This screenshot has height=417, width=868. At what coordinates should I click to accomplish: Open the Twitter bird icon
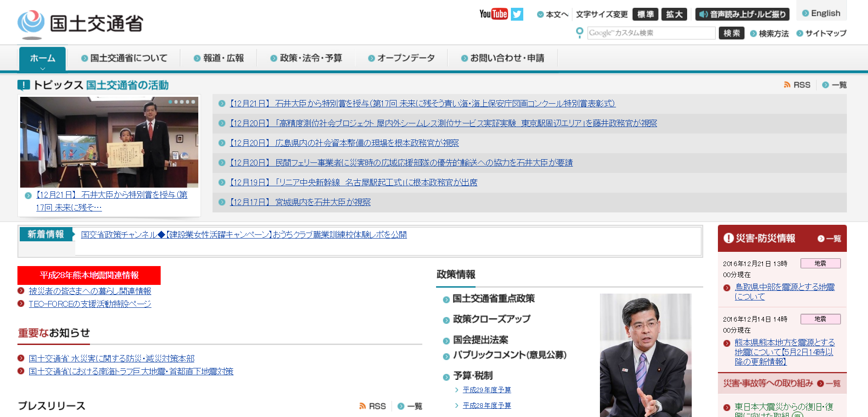pos(517,14)
